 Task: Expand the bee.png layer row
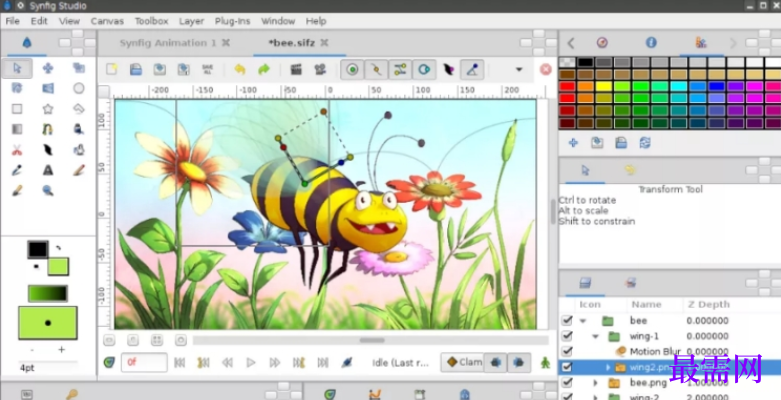tap(595, 383)
